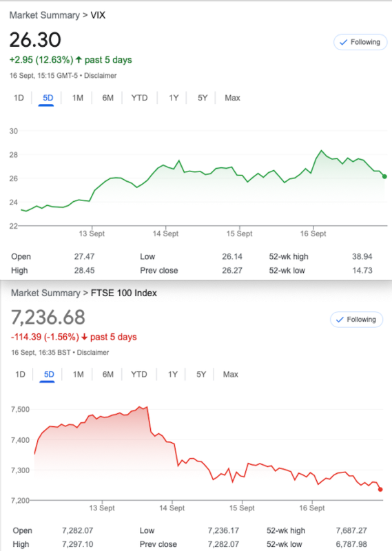Show the 1Y range for VIX
This screenshot has width=392, height=551.
tap(174, 98)
